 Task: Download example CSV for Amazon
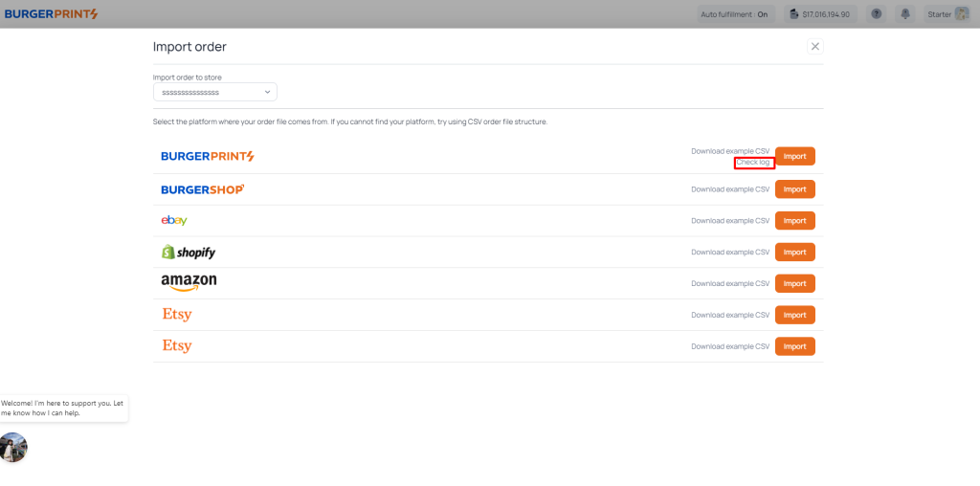click(x=730, y=283)
